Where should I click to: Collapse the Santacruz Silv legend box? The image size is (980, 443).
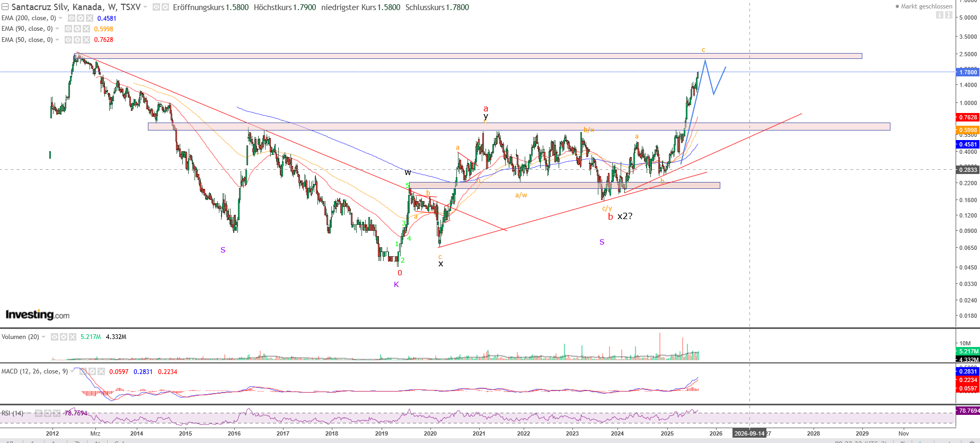[5, 7]
